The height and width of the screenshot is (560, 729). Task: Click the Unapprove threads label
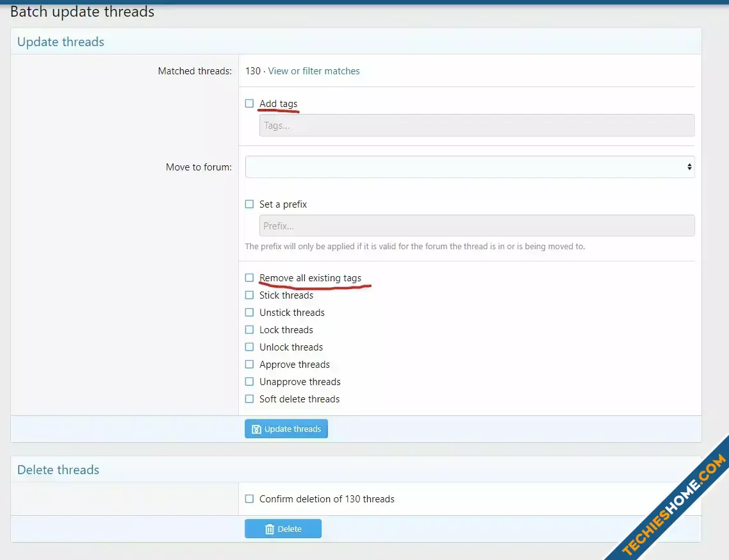pyautogui.click(x=300, y=382)
